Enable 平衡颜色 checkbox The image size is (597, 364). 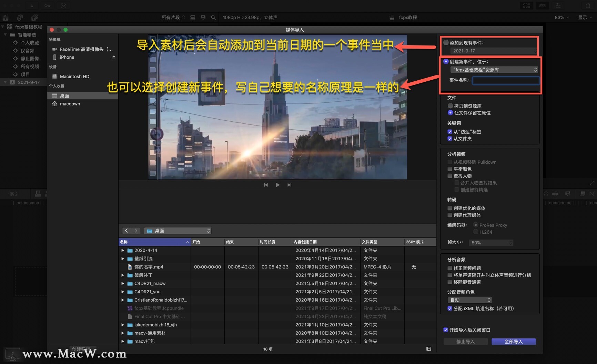pyautogui.click(x=449, y=169)
